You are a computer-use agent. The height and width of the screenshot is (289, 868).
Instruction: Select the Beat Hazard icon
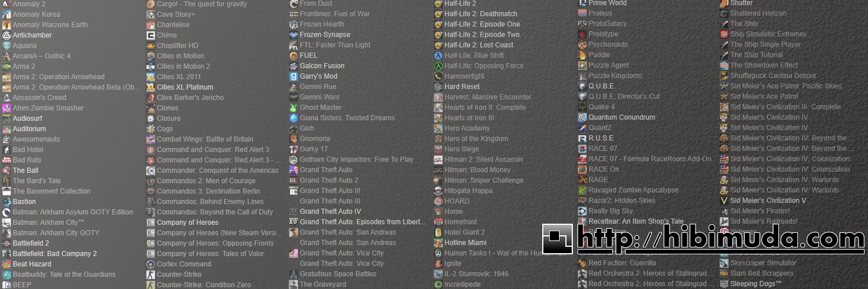tap(6, 264)
